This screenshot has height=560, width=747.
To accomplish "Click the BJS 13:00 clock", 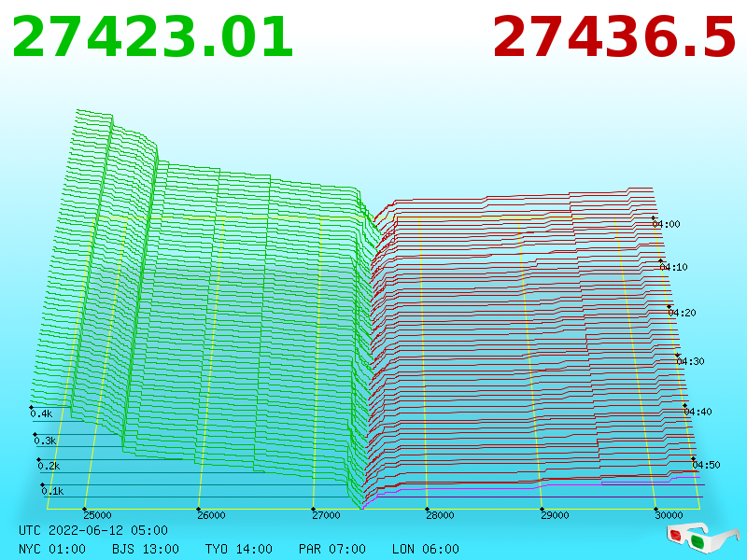I will click(x=146, y=549).
